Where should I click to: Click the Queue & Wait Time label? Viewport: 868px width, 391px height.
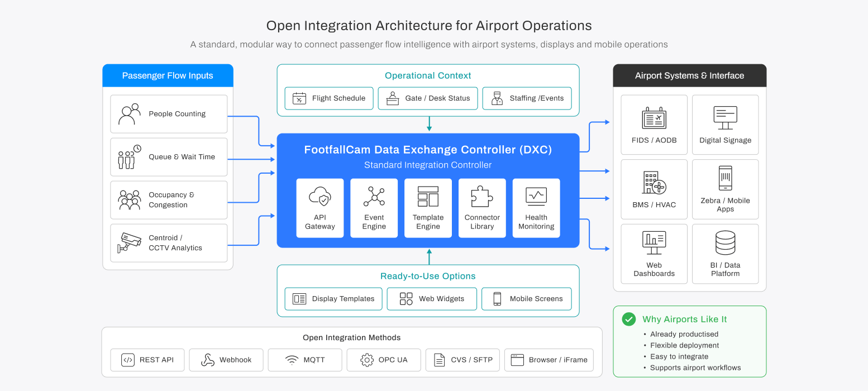coord(182,157)
